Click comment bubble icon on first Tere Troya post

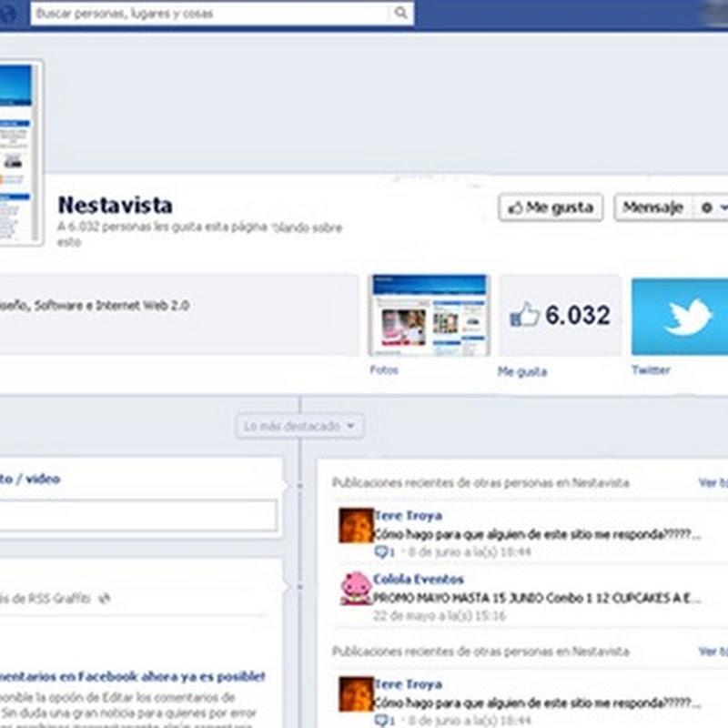(381, 551)
